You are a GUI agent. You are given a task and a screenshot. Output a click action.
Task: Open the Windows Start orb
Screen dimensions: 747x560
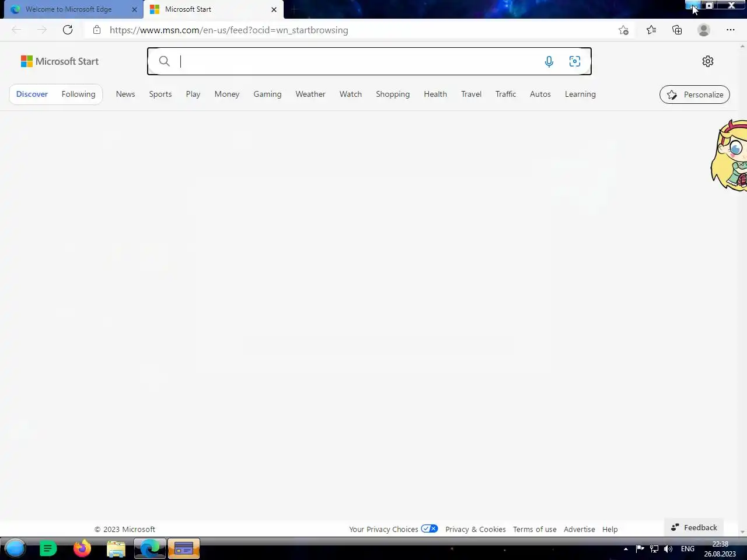tap(15, 548)
